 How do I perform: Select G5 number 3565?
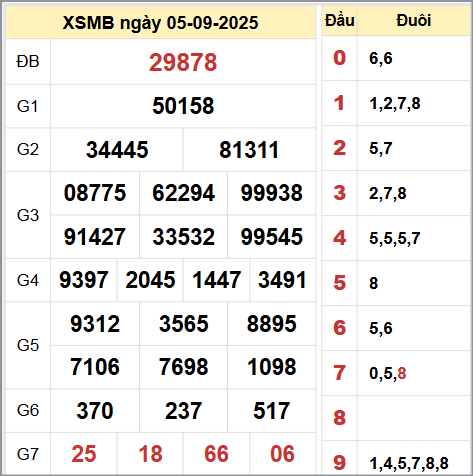[x=184, y=324]
